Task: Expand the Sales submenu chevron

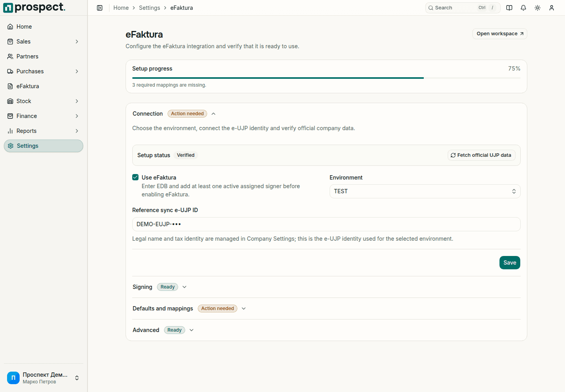Action: 77,42
